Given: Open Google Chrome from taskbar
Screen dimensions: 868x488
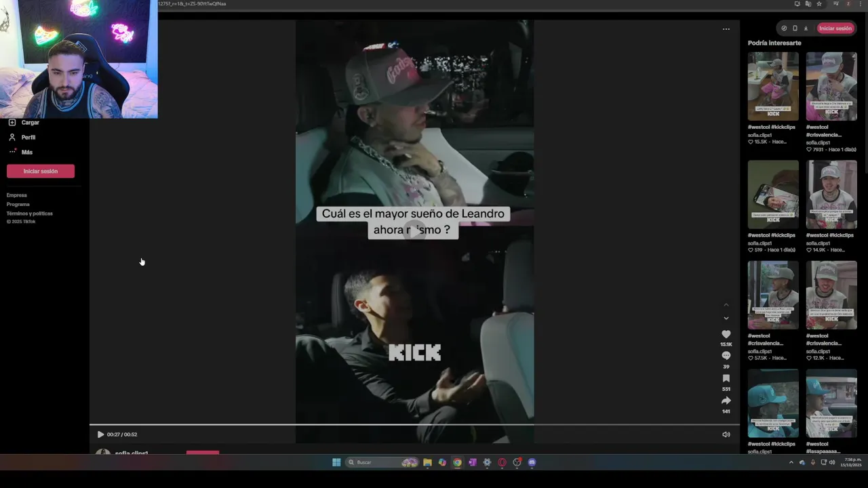Looking at the screenshot, I should click(x=457, y=462).
